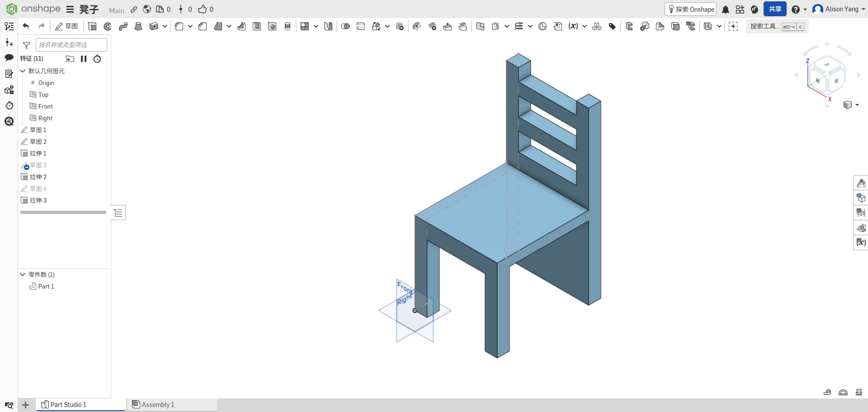The width and height of the screenshot is (868, 412).
Task: Open the comments speech-bubble icon in left sidebar
Action: pyautogui.click(x=9, y=57)
